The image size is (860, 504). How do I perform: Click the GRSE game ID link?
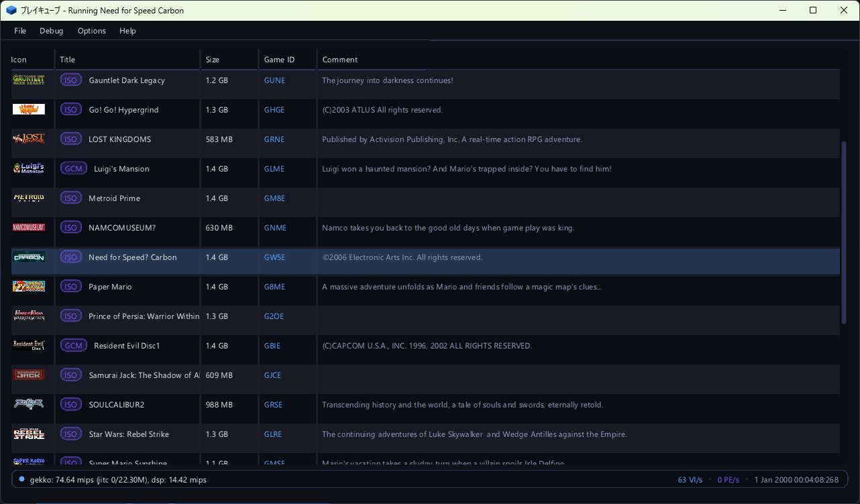point(273,405)
